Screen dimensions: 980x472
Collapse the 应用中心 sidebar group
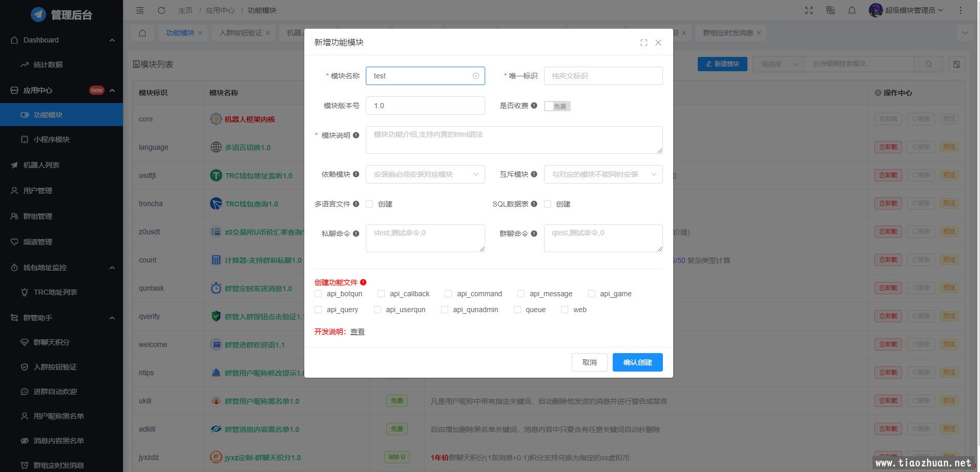(112, 90)
